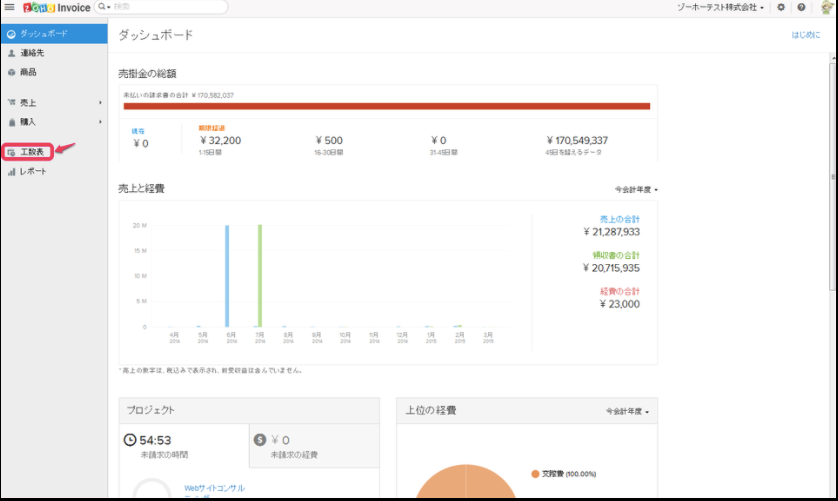
Task: Click the clock icon for unbilled hours
Action: click(x=130, y=440)
